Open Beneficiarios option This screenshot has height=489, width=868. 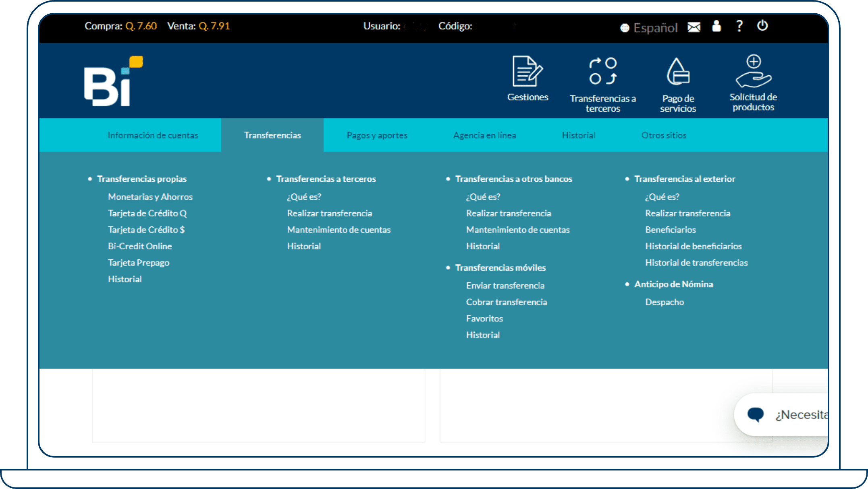coord(671,230)
